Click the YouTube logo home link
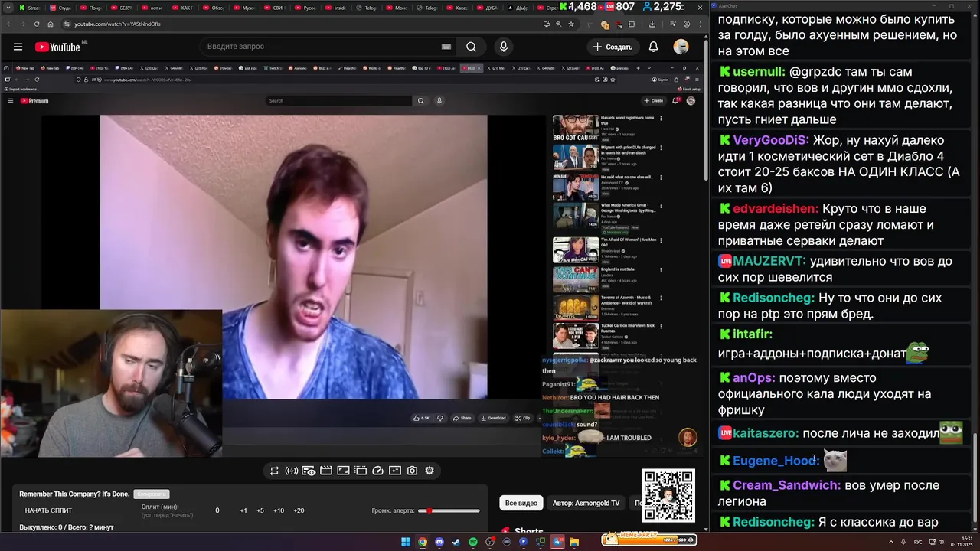The image size is (980, 551). click(57, 47)
